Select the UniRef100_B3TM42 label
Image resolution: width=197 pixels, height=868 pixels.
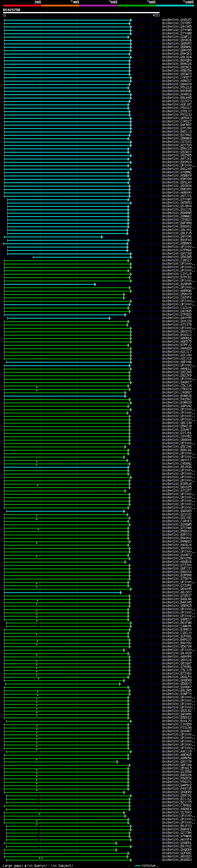177,135
